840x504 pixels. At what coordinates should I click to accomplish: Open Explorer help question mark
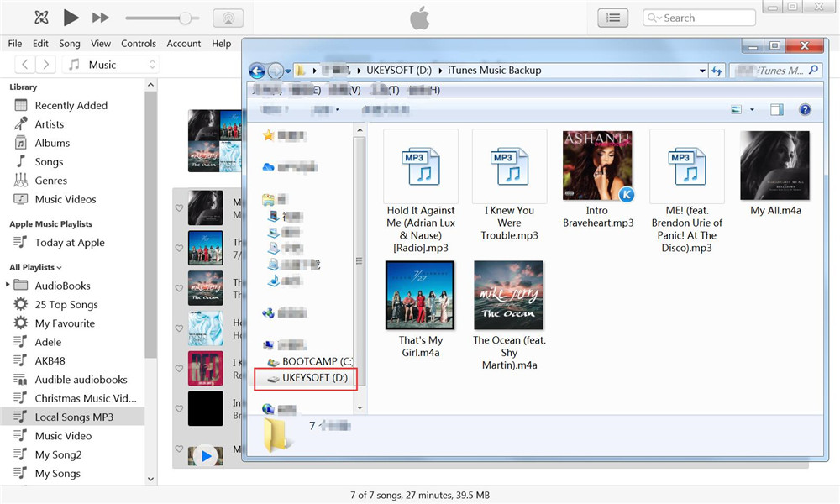tap(805, 110)
